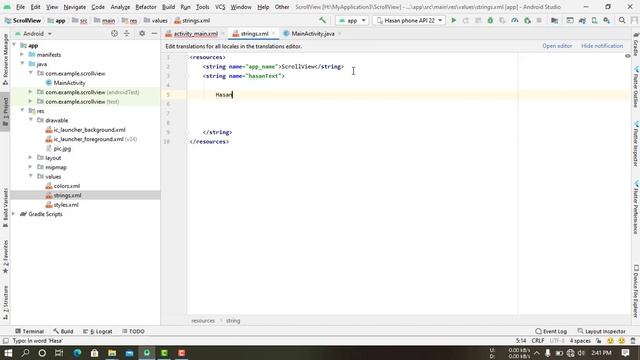Viewport: 640px width, 360px height.
Task: Expand the mipmap folder
Action: click(30, 167)
